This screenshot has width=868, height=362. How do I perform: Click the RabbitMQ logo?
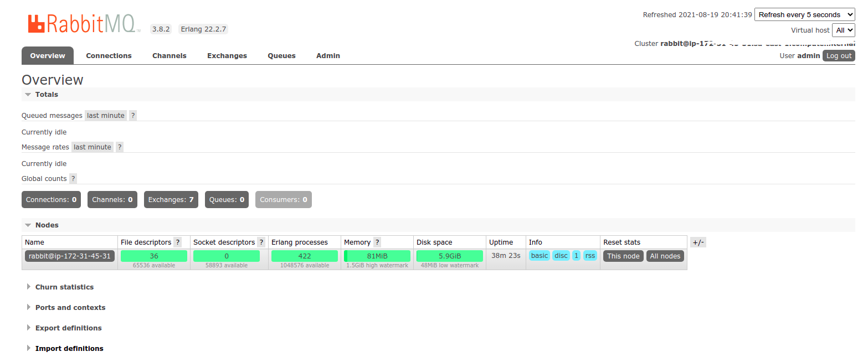(x=84, y=24)
